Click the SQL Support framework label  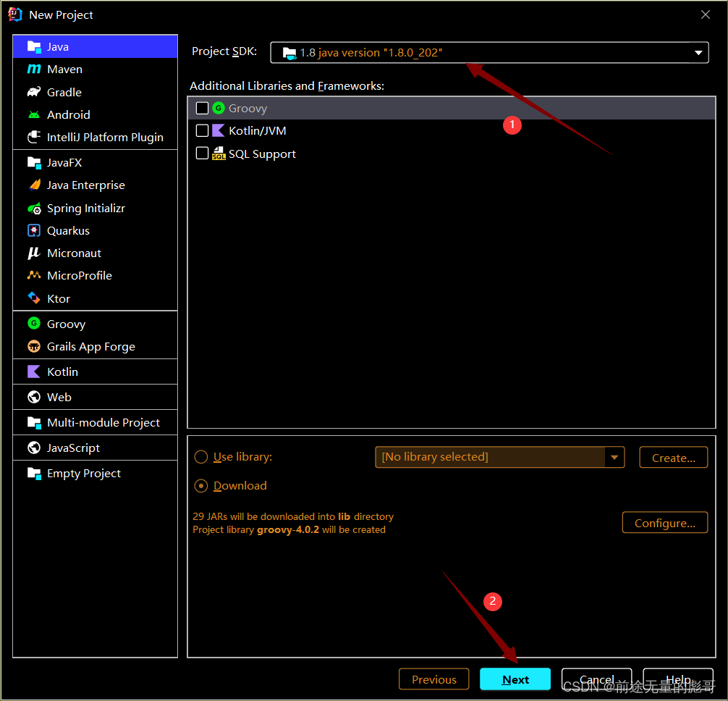click(262, 154)
